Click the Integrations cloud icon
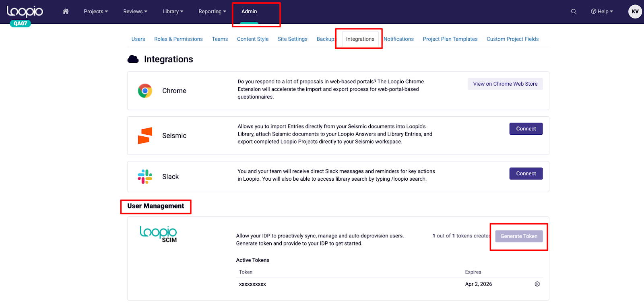 pyautogui.click(x=133, y=59)
